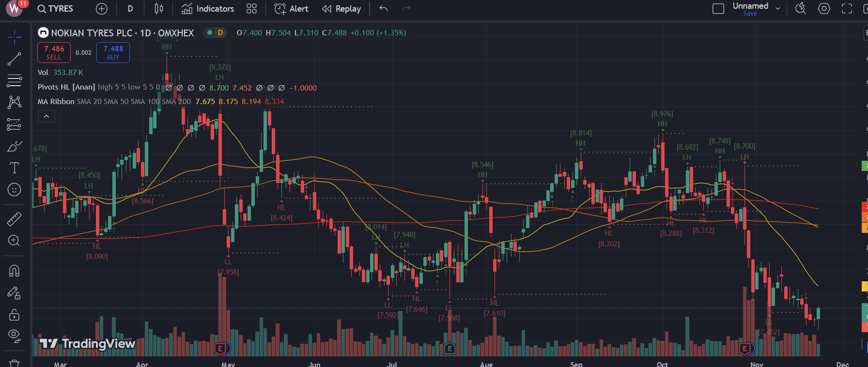Screen dimensions: 868x367
Task: Click the D data-mode badge in the legend
Action: pyautogui.click(x=220, y=33)
